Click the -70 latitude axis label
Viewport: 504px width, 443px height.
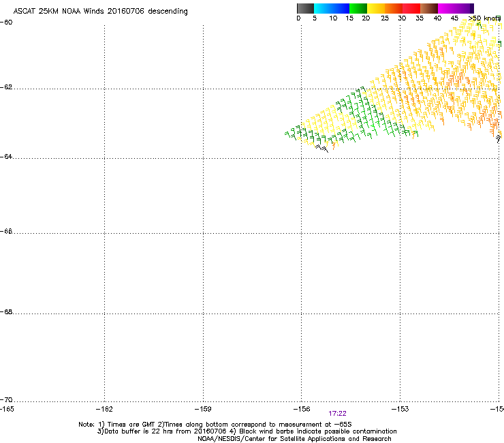point(6,400)
